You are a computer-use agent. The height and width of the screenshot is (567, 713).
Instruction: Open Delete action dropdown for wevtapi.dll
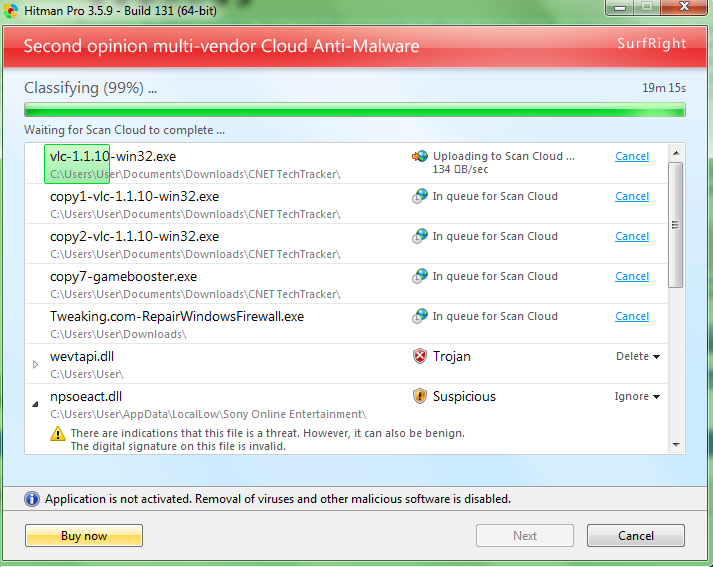click(x=638, y=356)
